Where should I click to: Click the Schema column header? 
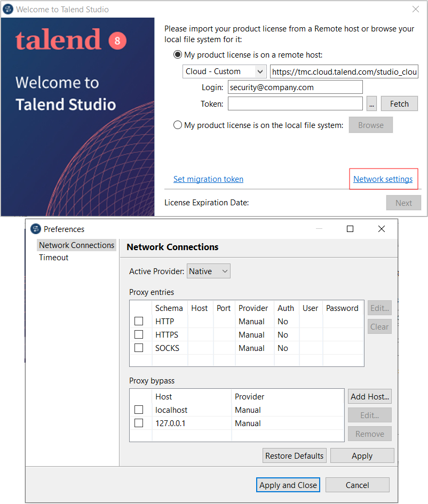point(169,308)
